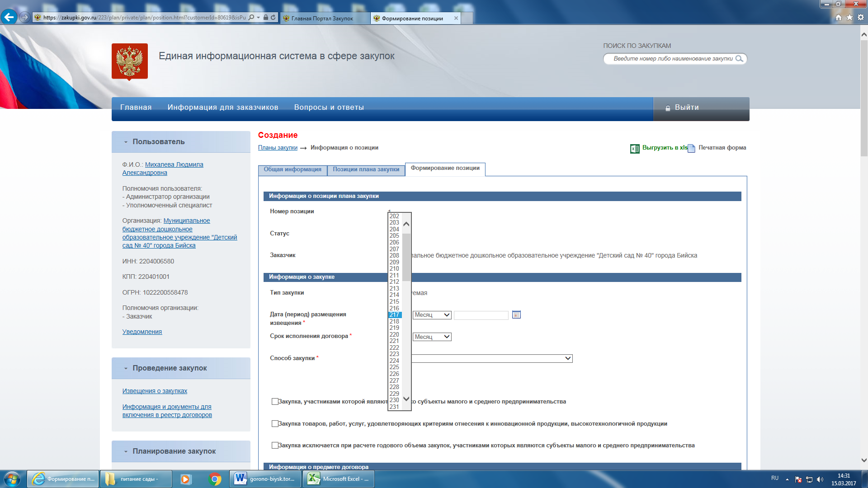Select 225 in the dropdown list
868x488 pixels.
[x=394, y=367]
